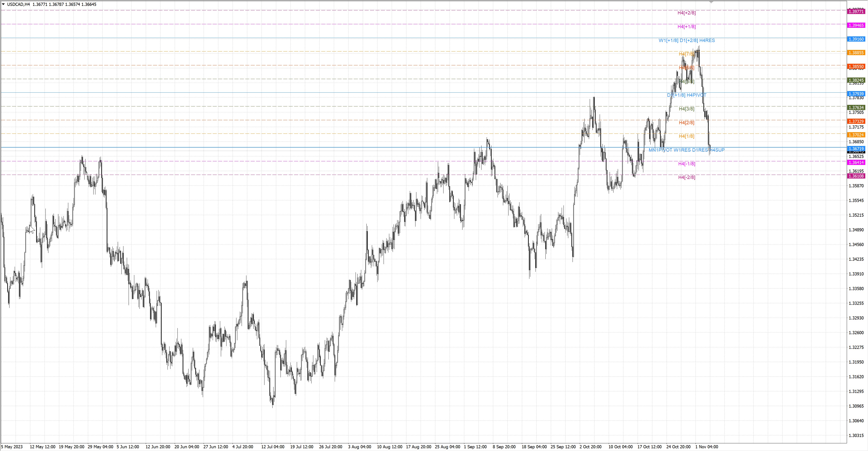Click the orange 1.38855 price tag
The width and height of the screenshot is (868, 451).
856,53
